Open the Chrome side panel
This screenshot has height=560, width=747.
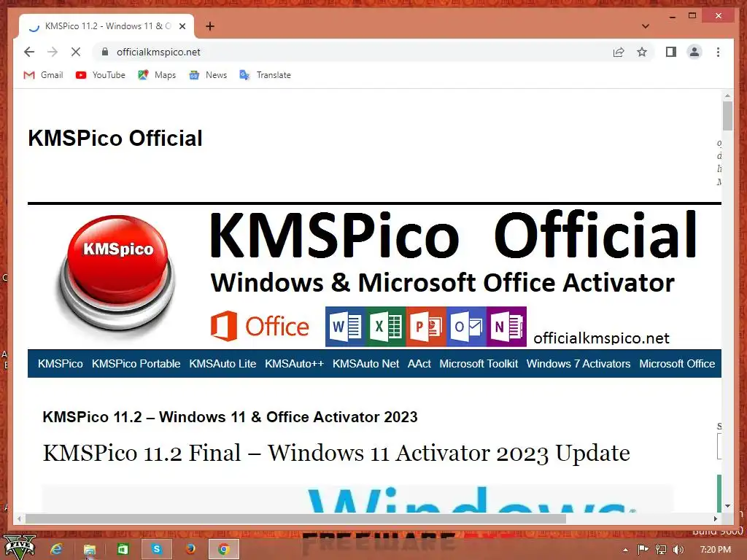[x=671, y=52]
